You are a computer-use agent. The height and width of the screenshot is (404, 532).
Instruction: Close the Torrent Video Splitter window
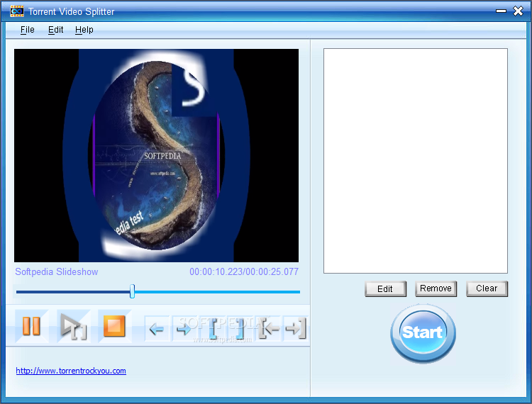[x=518, y=11]
